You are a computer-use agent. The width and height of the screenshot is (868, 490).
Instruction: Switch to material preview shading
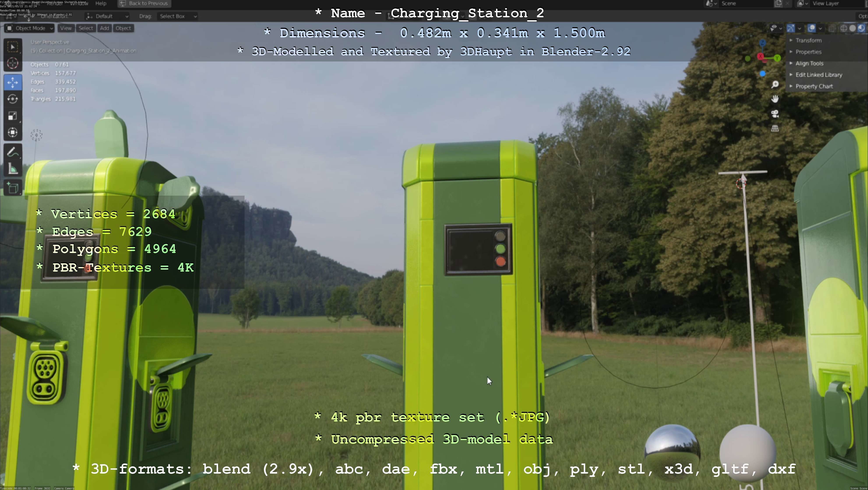tap(861, 28)
